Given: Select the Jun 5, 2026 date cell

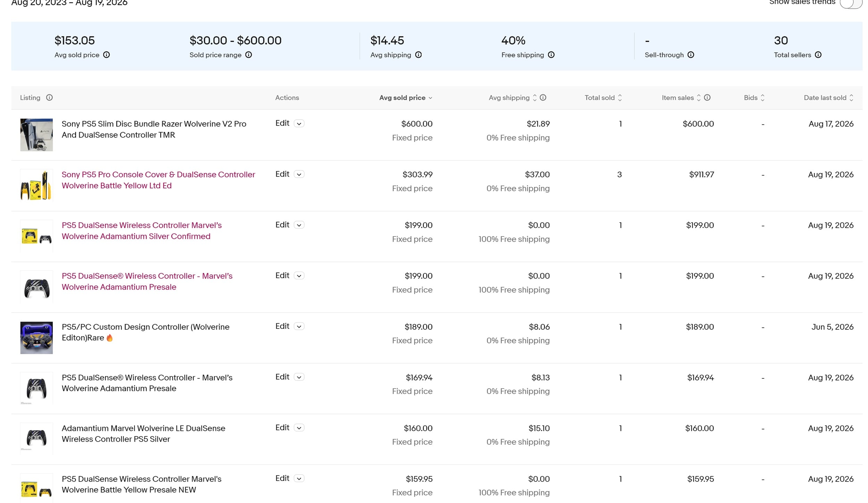Looking at the screenshot, I should 832,327.
